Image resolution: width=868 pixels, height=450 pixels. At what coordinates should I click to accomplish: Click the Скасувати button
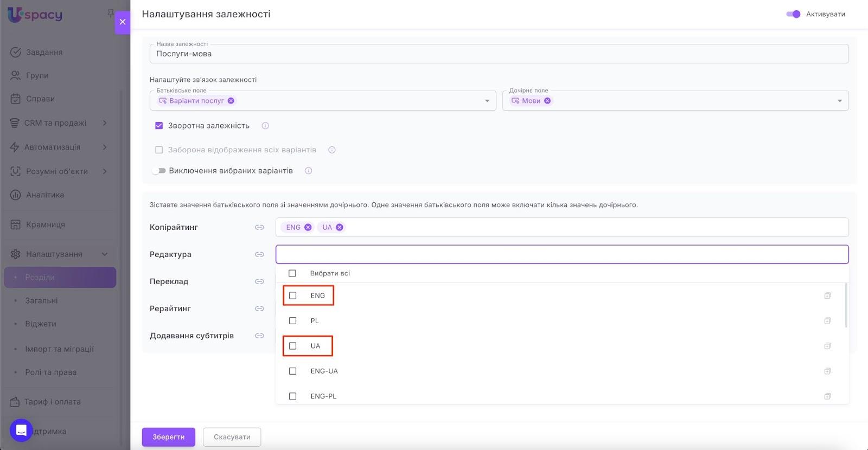(232, 437)
